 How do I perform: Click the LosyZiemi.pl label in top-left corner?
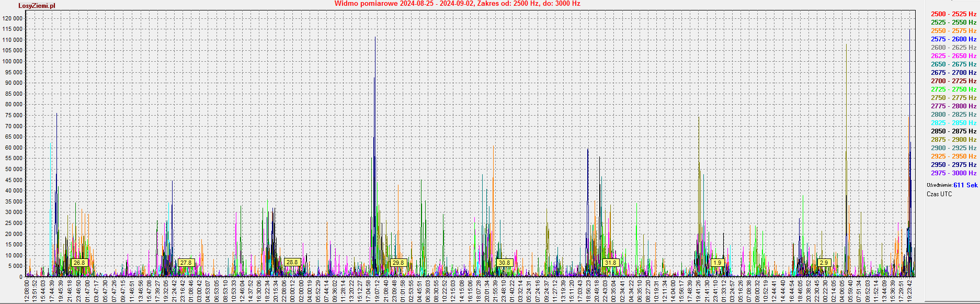37,6
